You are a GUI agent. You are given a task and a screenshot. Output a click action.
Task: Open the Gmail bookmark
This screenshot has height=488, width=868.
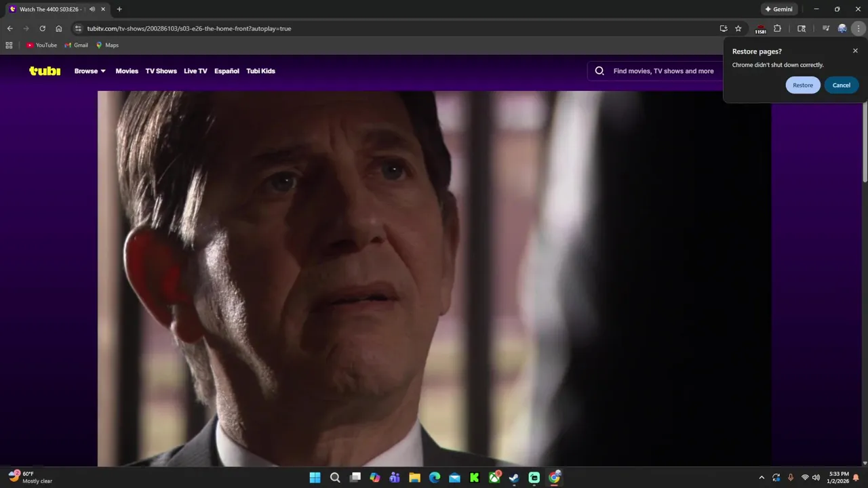point(76,45)
